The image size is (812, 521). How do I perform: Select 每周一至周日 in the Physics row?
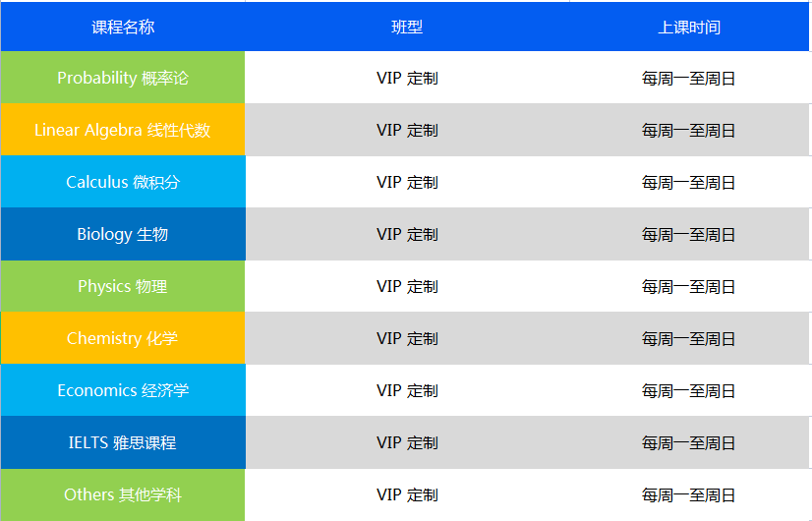click(x=689, y=287)
